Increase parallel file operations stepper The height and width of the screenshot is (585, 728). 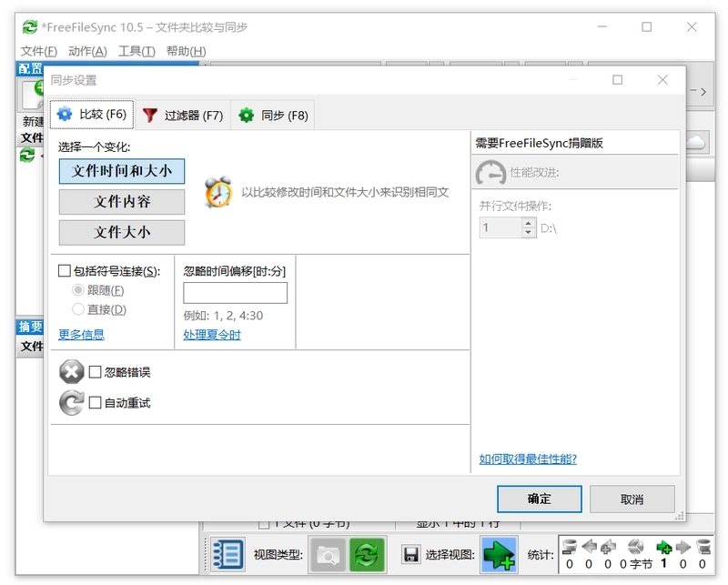[x=529, y=223]
